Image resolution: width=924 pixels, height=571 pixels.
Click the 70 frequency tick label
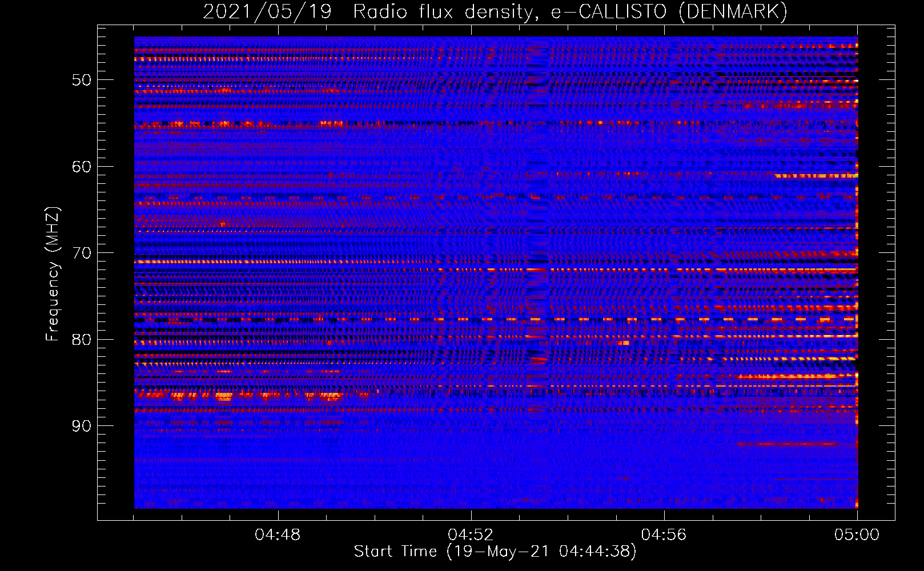81,253
